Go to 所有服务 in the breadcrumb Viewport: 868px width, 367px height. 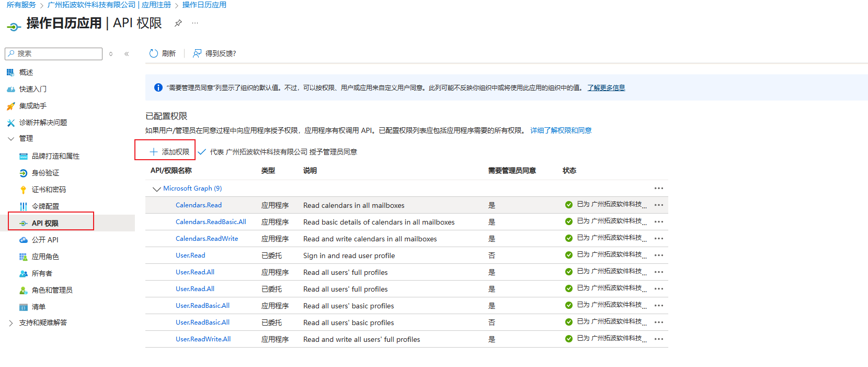(21, 5)
